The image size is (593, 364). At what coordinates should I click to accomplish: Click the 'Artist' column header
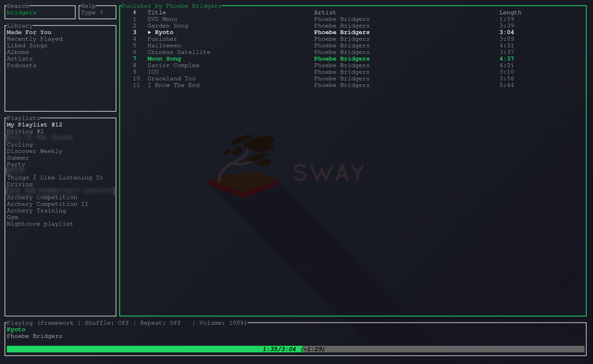(325, 12)
